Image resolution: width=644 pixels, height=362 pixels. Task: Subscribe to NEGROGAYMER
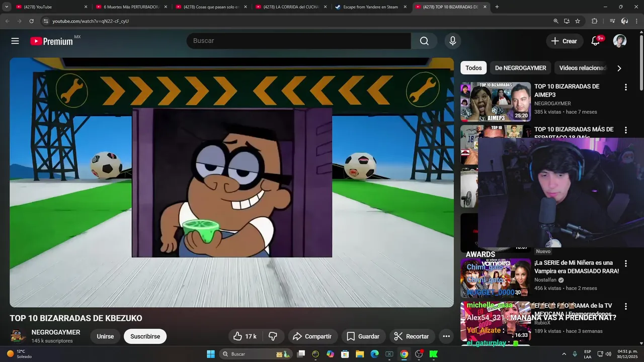[x=145, y=336]
